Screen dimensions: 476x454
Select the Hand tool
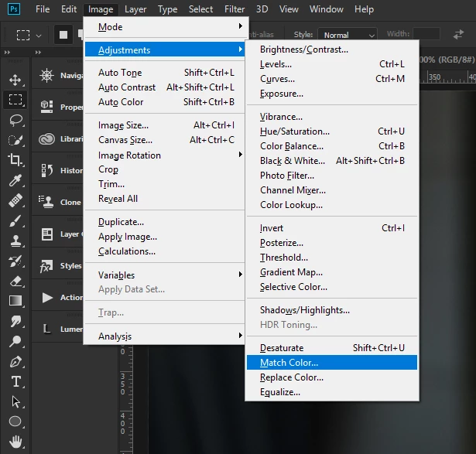15,442
